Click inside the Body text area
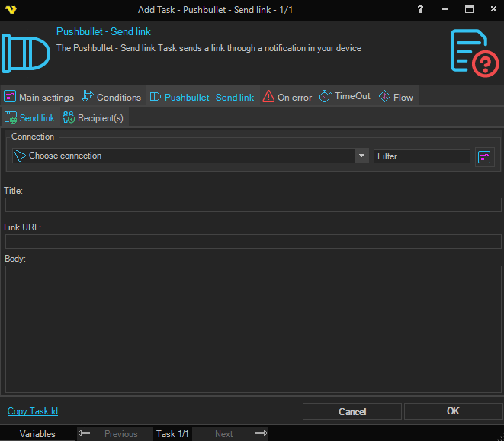 coord(253,329)
